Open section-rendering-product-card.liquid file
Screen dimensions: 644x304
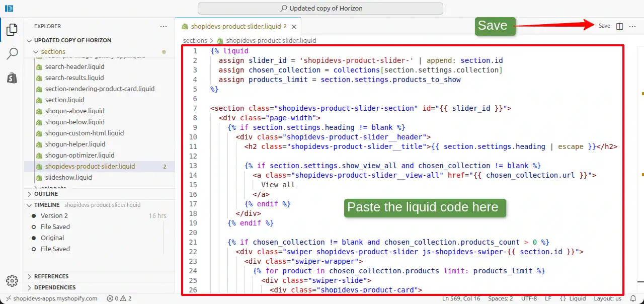(100, 89)
